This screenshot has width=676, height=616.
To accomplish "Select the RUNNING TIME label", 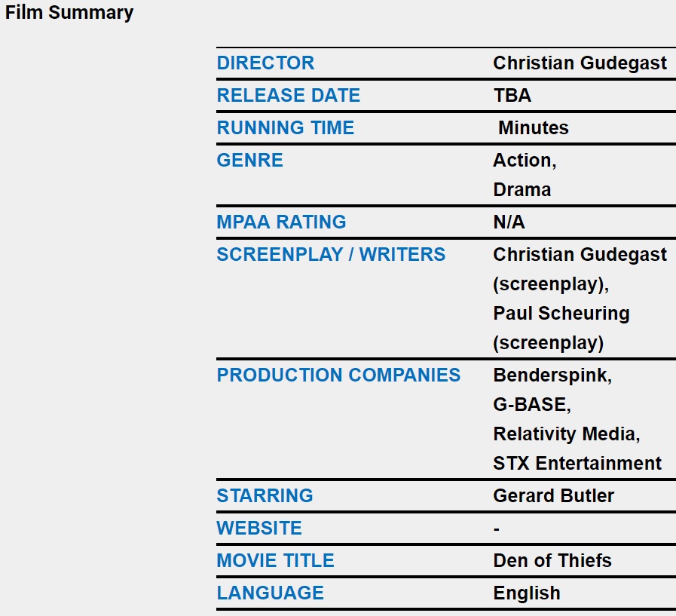I will (285, 128).
